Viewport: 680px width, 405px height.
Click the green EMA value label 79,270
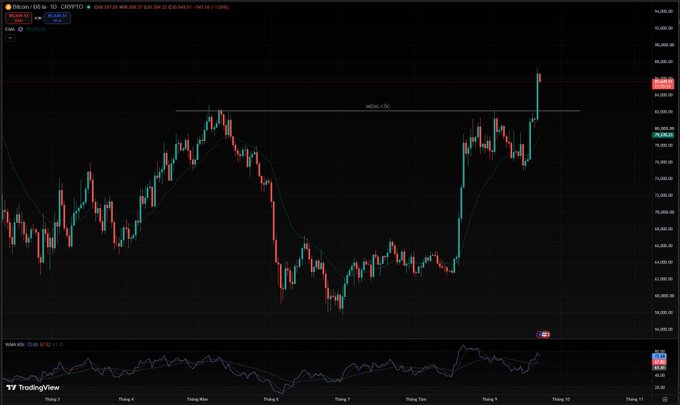[663, 135]
